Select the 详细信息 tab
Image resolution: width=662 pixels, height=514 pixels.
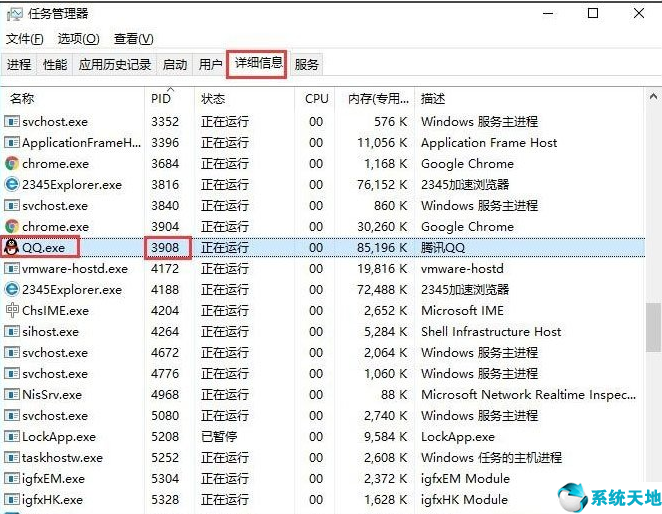(x=258, y=64)
